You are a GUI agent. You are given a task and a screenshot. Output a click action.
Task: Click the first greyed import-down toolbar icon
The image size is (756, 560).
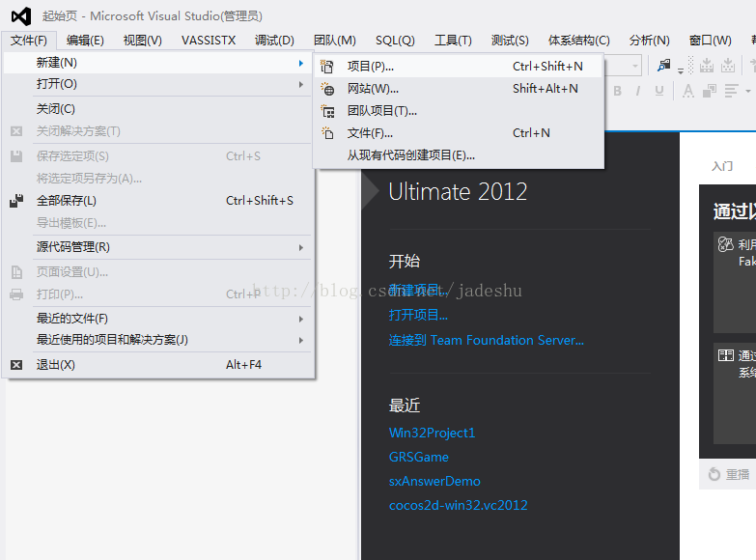707,65
